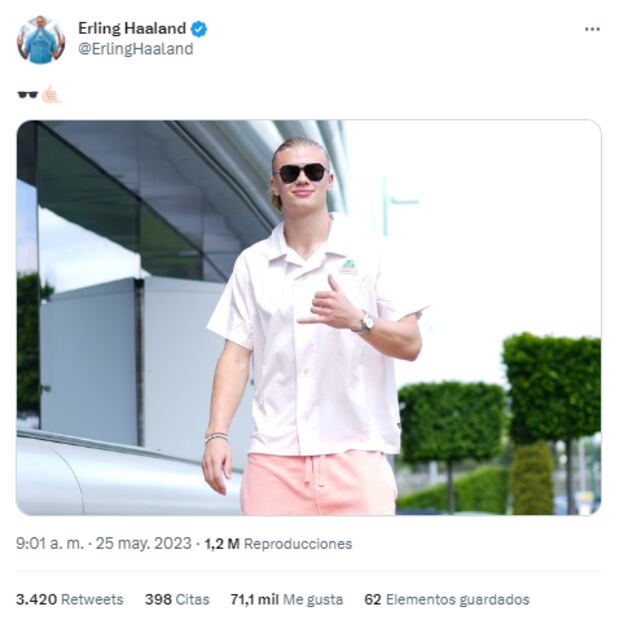
Task: Click the 9:01 a. m. timestamp
Action: [50, 544]
